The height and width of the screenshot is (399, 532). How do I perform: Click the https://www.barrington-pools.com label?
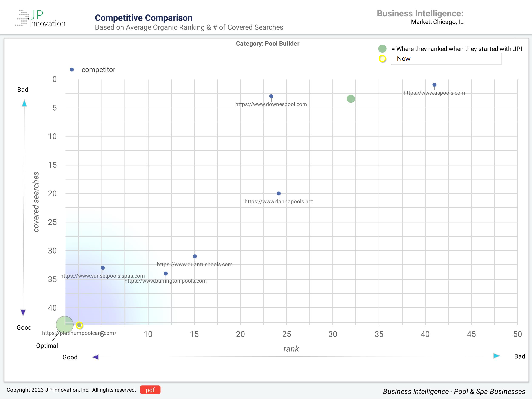pyautogui.click(x=166, y=281)
